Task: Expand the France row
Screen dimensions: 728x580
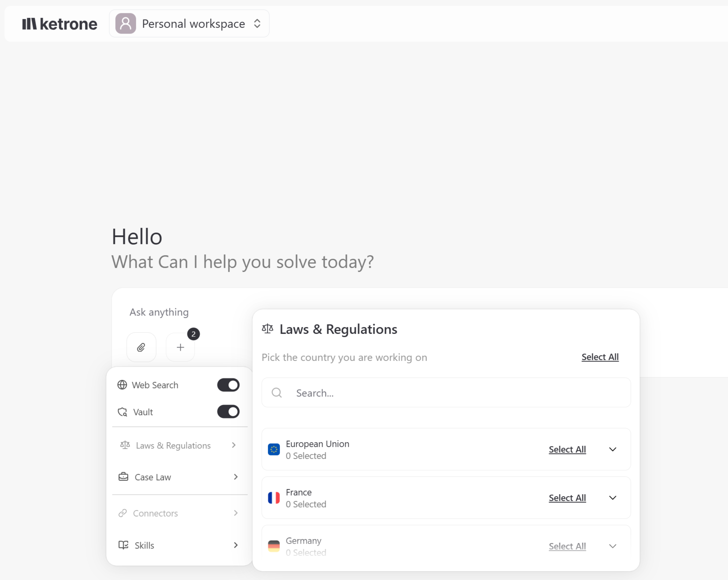Action: (613, 498)
